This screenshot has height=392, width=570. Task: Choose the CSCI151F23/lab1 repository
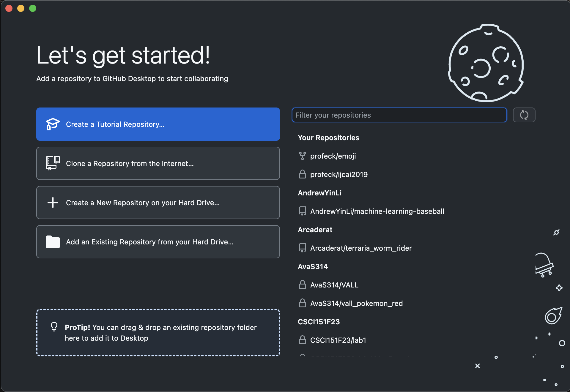click(x=338, y=340)
